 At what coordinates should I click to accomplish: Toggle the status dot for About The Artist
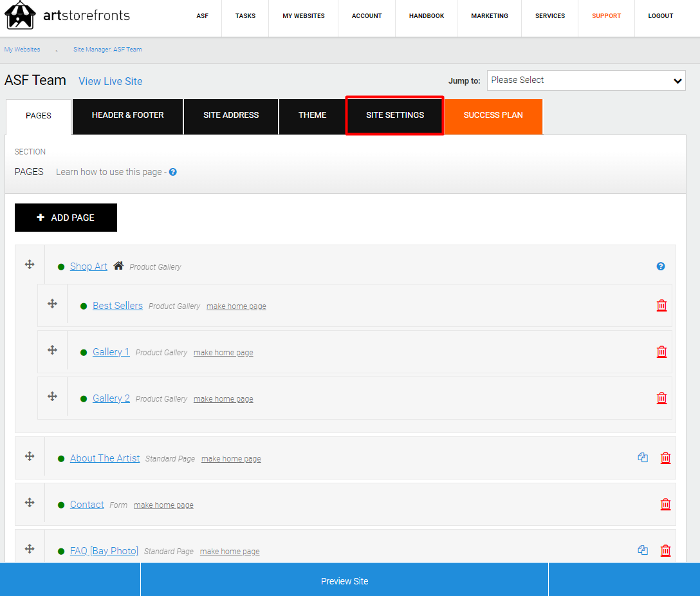(61, 459)
